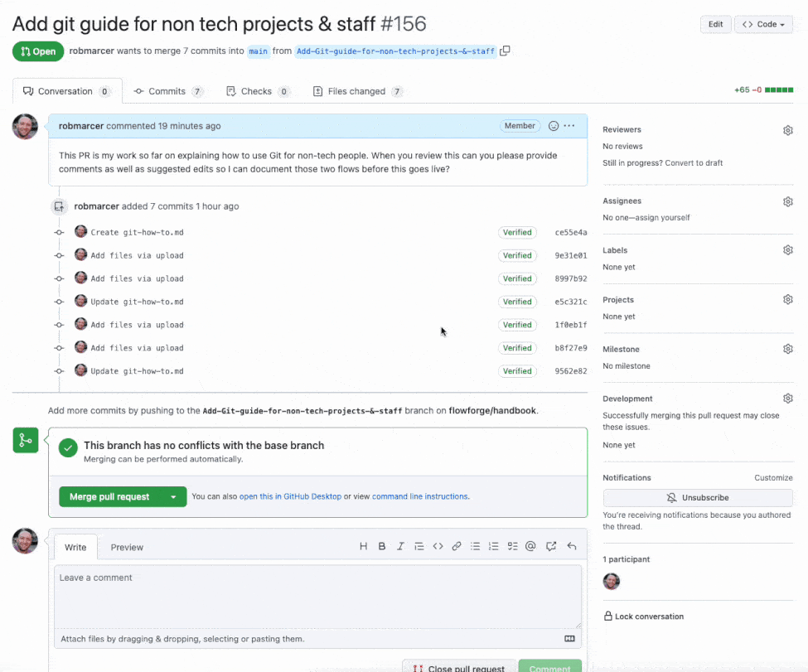Apply italic formatting to the comment
808x672 pixels.
coord(400,546)
